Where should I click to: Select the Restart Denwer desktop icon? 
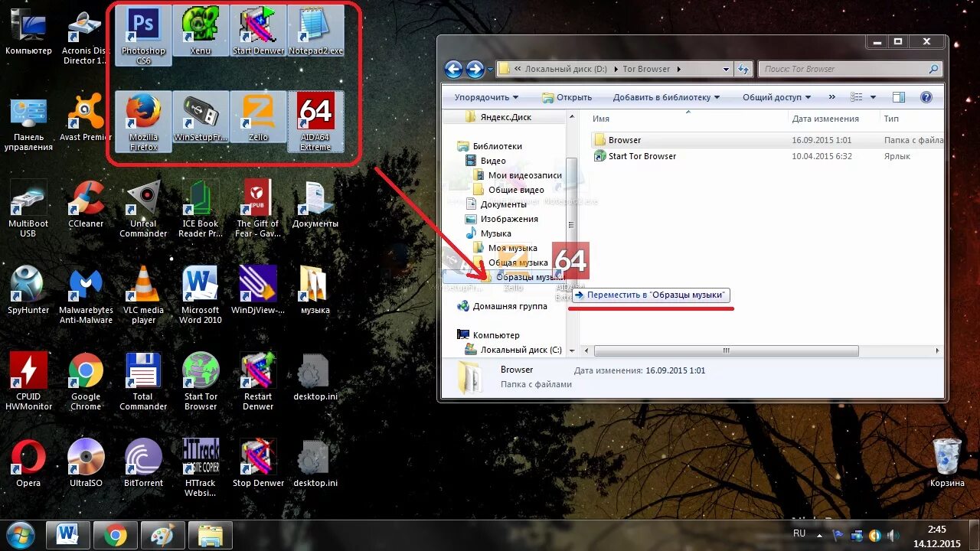click(x=258, y=382)
